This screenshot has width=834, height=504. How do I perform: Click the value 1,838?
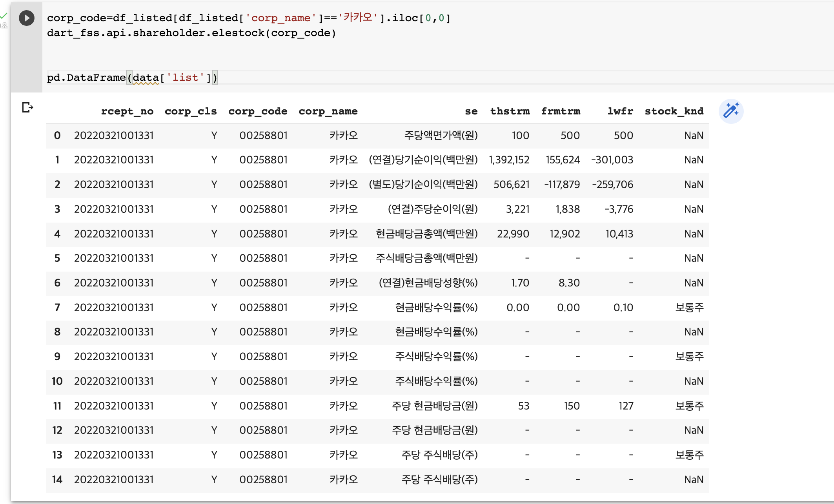[567, 209]
